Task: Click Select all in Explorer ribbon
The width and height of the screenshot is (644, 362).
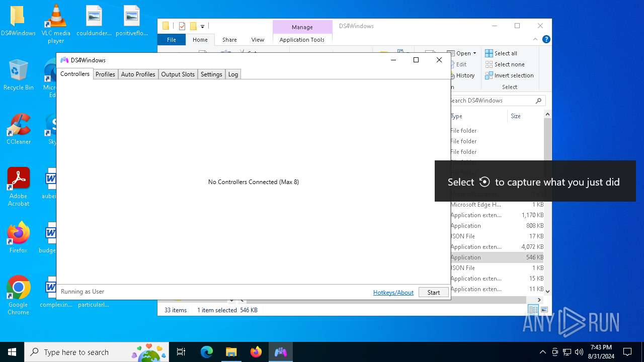Action: point(501,53)
